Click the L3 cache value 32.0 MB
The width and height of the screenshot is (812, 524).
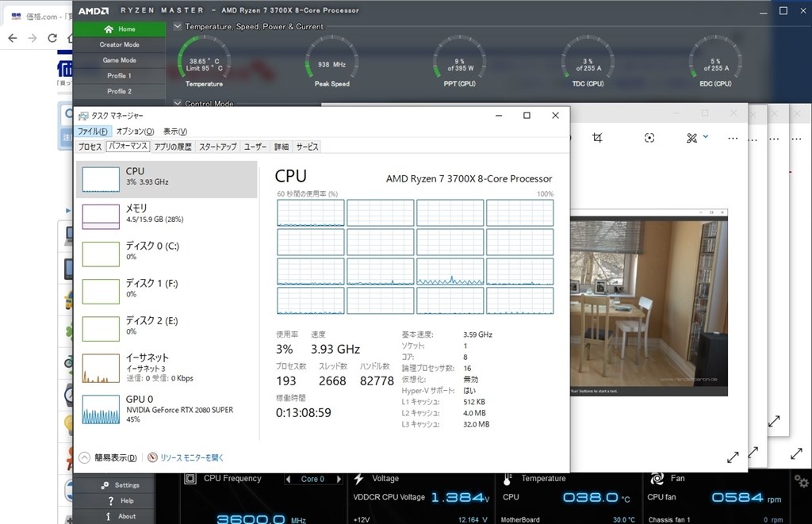coord(477,424)
